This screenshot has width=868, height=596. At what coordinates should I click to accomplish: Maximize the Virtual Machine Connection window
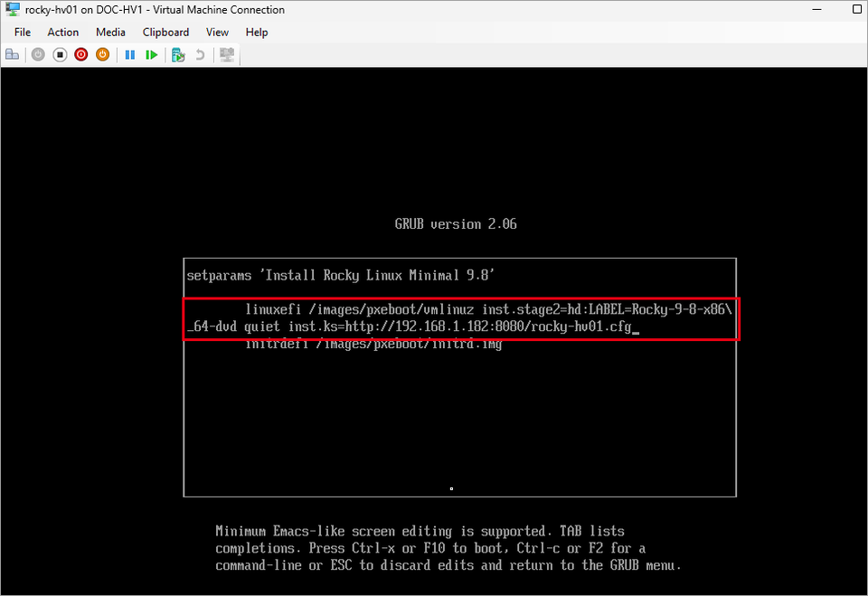857,9
